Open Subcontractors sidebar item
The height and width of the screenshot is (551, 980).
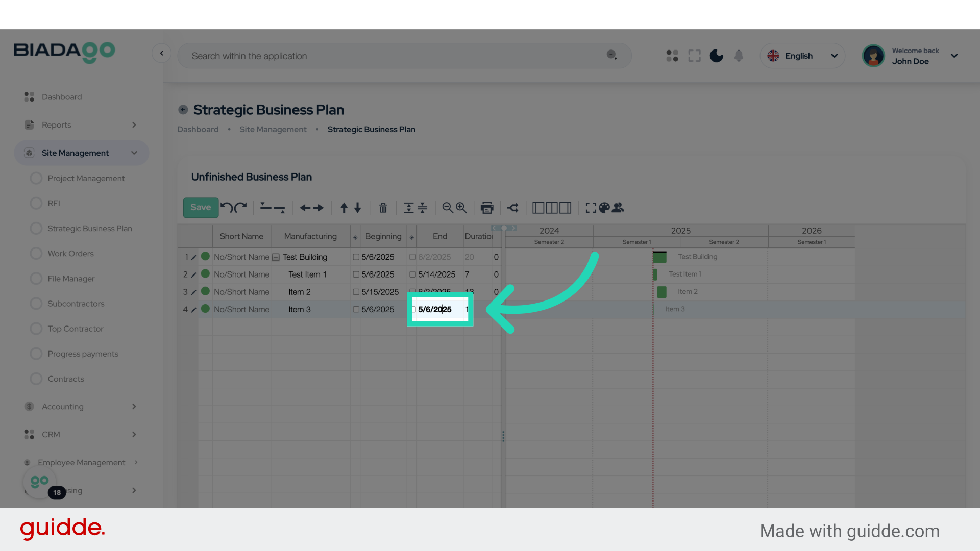[x=76, y=304]
